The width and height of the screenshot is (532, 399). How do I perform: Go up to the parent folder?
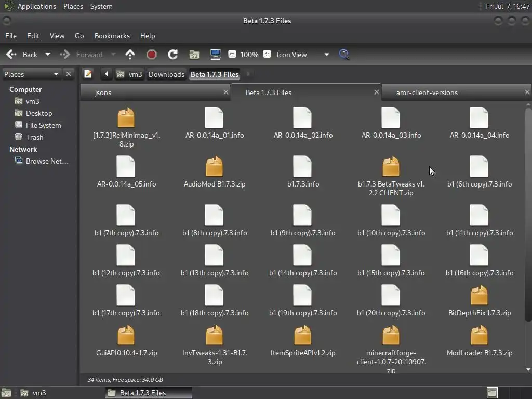click(130, 54)
